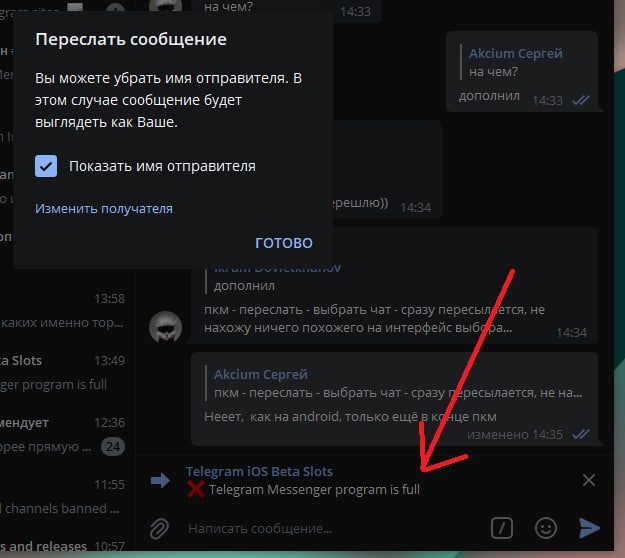Viewport: 625px width, 558px height.
Task: Click the message starting with Нееет, как на android
Action: [397, 399]
